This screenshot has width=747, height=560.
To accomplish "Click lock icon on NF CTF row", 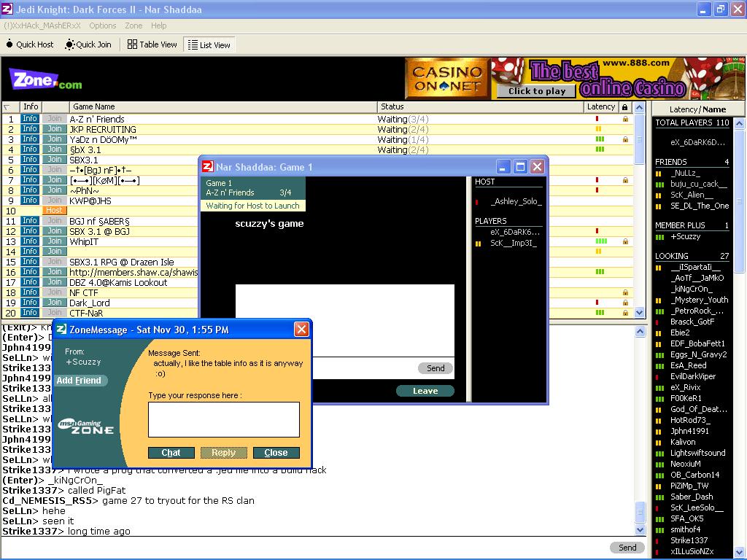I will tap(625, 292).
